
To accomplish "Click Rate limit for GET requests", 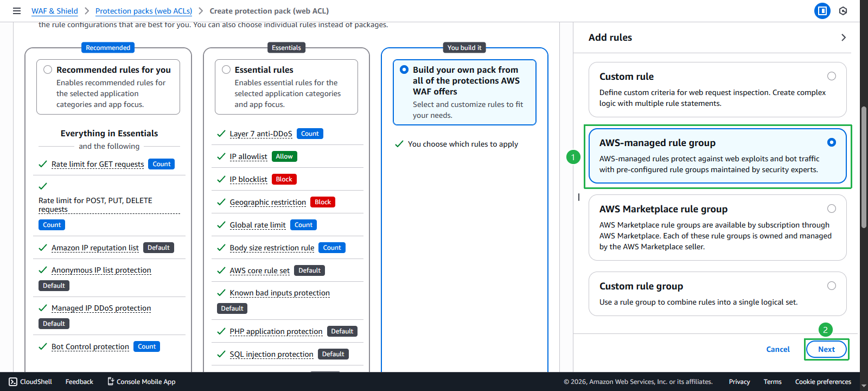I will pyautogui.click(x=98, y=164).
